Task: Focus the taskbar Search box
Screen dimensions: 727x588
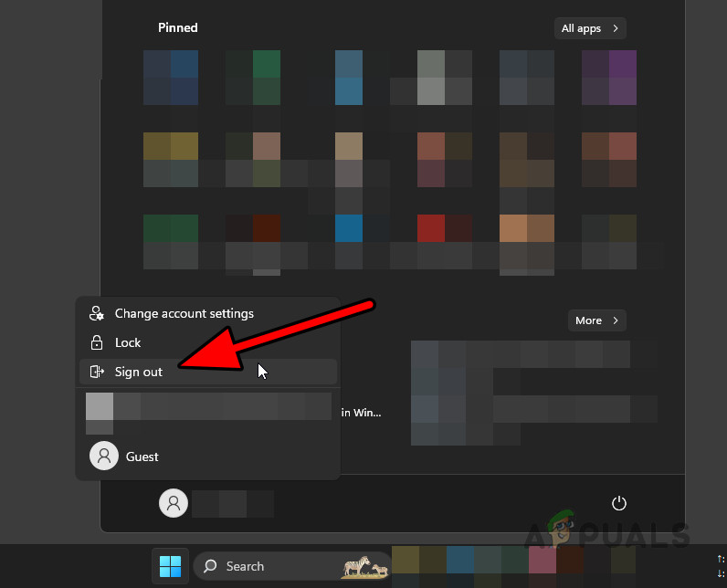Action: click(293, 566)
